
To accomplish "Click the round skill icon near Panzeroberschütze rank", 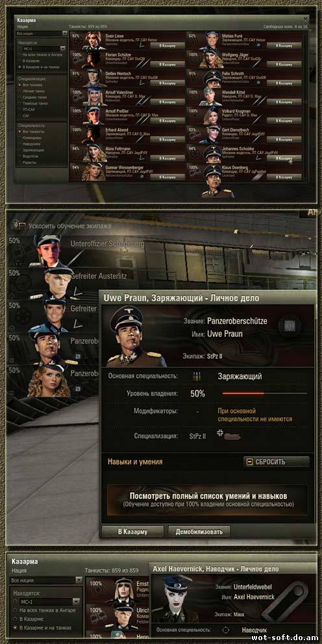I will pos(290,326).
